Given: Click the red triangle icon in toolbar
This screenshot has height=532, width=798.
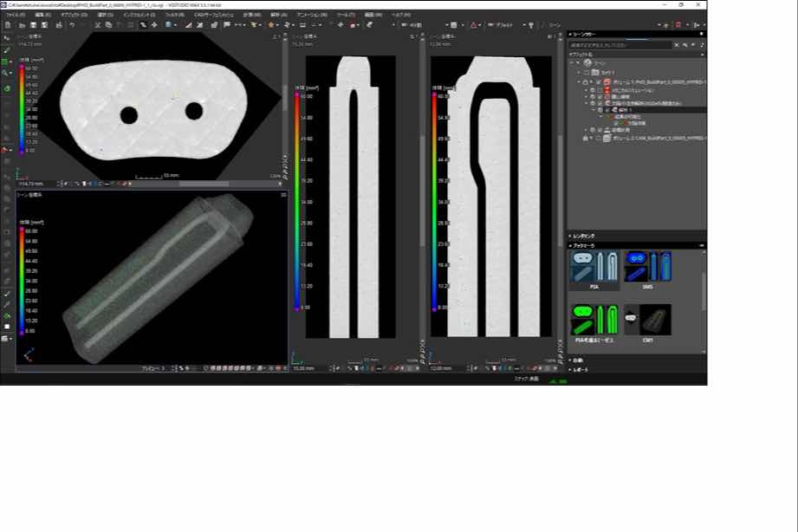Looking at the screenshot, I should (x=475, y=25).
